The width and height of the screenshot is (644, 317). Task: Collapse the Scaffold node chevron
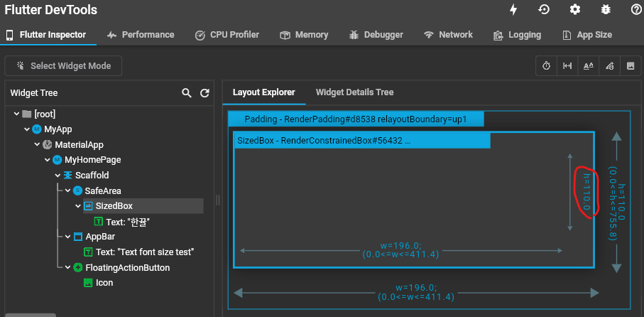tap(58, 176)
